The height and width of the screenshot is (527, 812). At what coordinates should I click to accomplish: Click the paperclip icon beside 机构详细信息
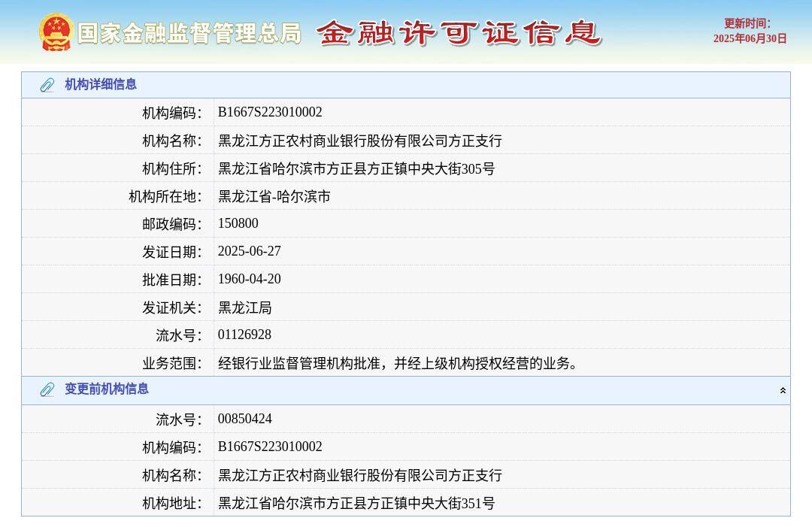point(47,85)
